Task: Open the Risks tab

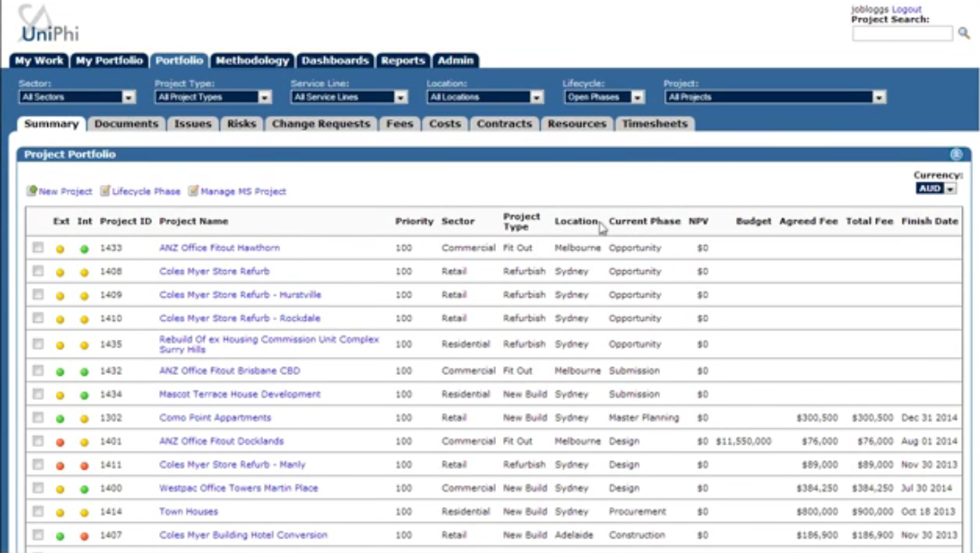Action: (242, 124)
